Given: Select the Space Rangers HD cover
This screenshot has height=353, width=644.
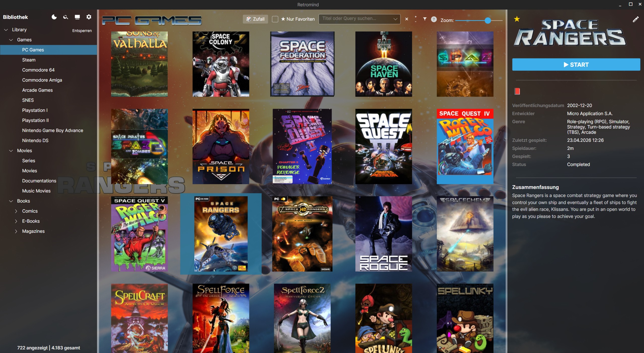Looking at the screenshot, I should (x=302, y=234).
